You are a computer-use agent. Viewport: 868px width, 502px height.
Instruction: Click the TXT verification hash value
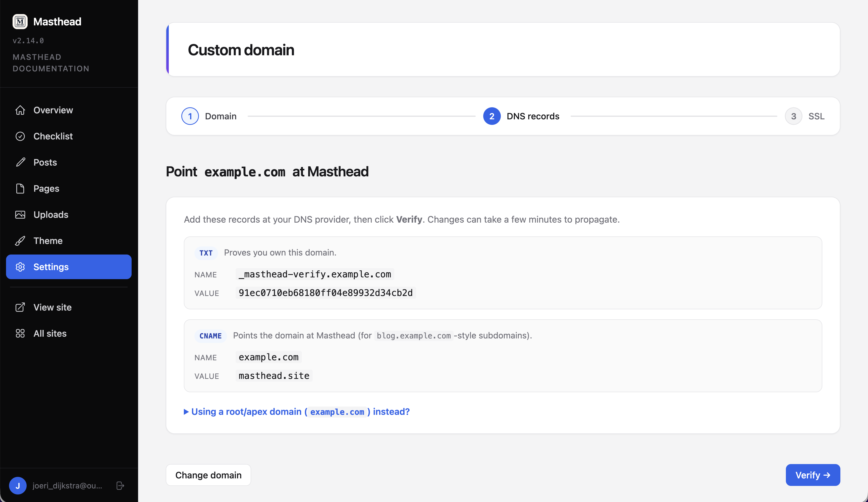tap(325, 293)
